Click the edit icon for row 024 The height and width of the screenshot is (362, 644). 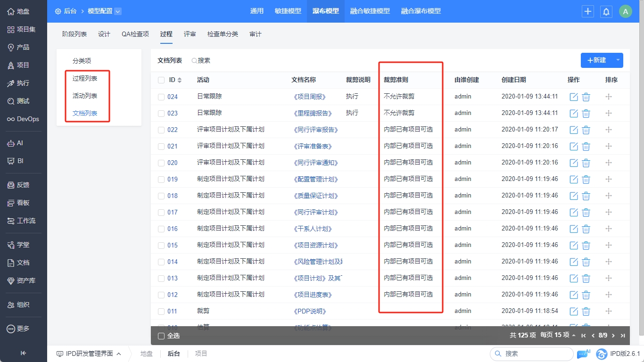[574, 97]
